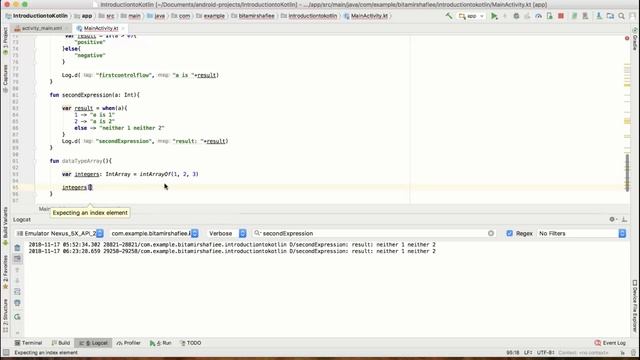Open the com.example.bitamirshafiee process dropdown

click(154, 233)
